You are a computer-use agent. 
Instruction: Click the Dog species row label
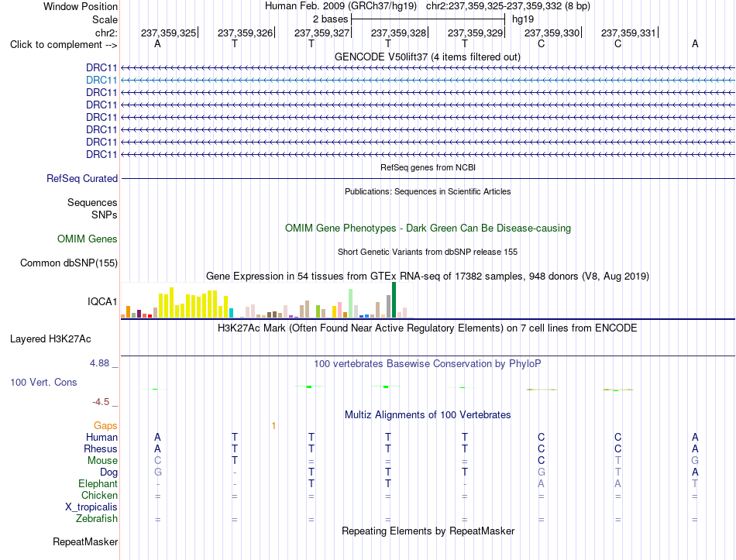click(109, 472)
